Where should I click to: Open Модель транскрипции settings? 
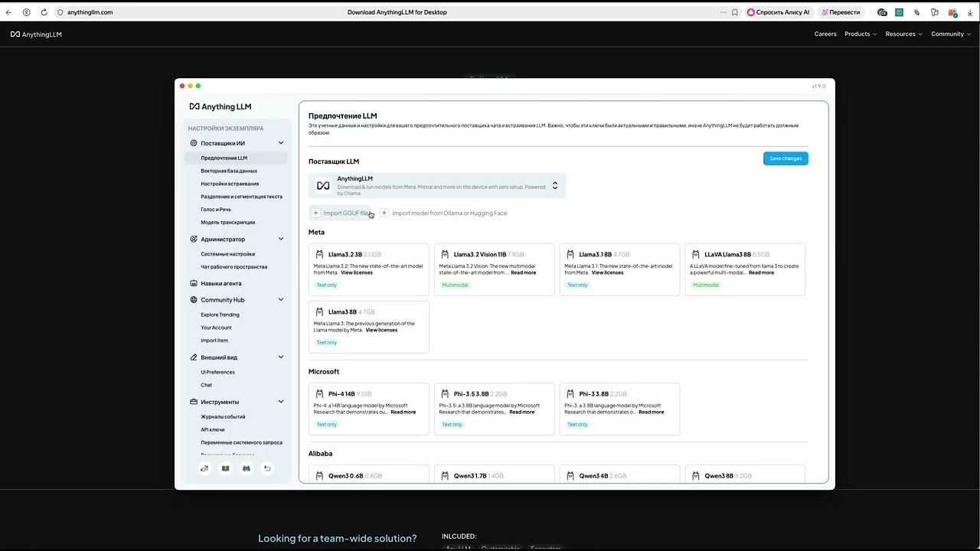(228, 222)
